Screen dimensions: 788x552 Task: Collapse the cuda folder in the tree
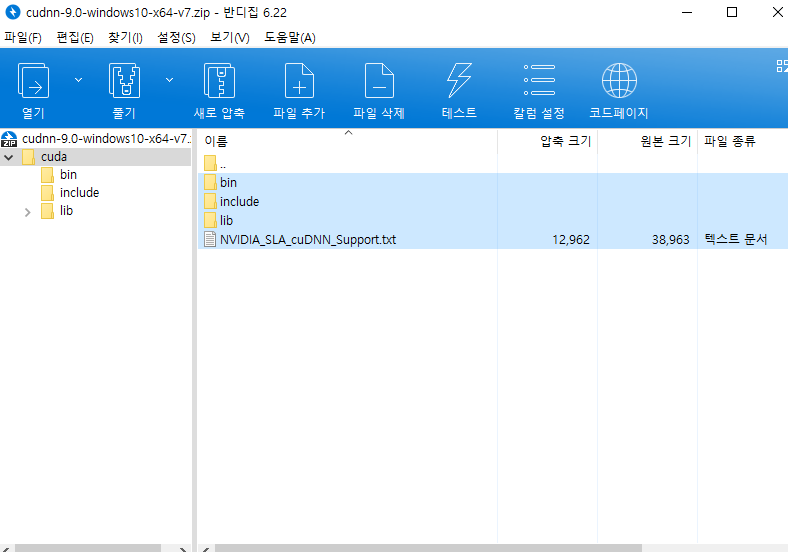[x=9, y=157]
